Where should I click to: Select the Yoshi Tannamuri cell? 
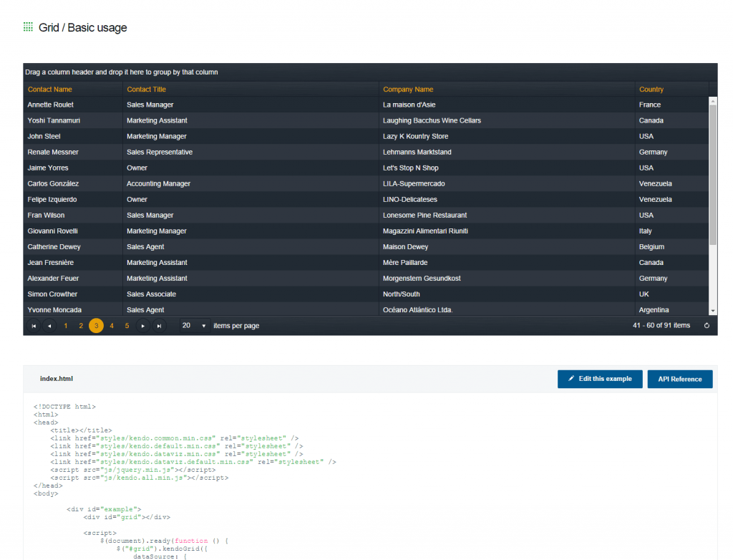coord(73,121)
